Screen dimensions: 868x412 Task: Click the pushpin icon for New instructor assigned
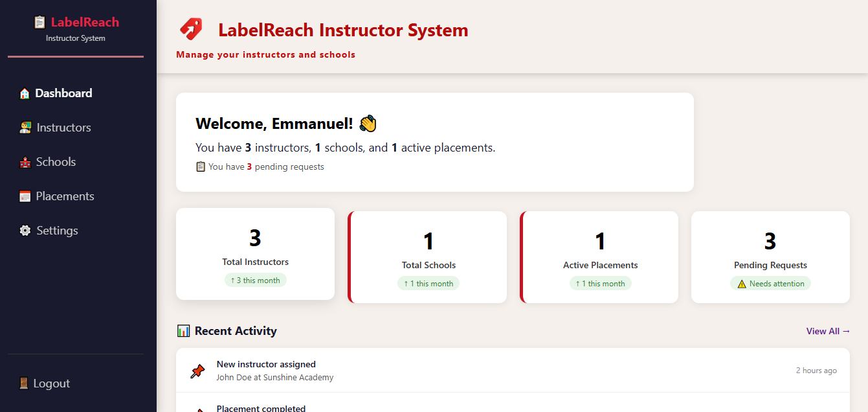click(197, 371)
